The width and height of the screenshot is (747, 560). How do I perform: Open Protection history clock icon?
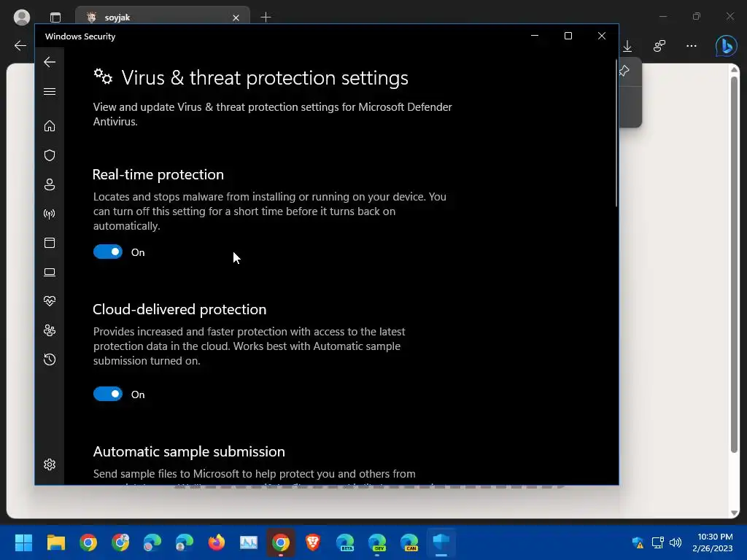tap(50, 359)
